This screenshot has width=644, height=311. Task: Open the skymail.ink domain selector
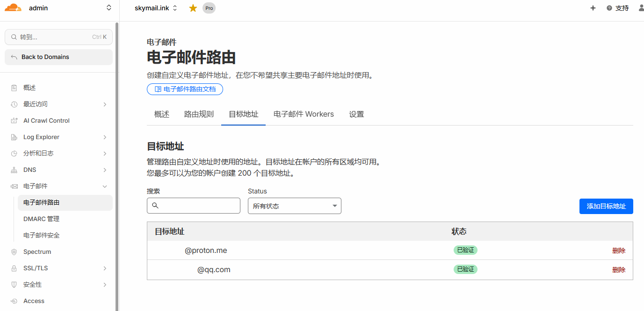coord(156,8)
